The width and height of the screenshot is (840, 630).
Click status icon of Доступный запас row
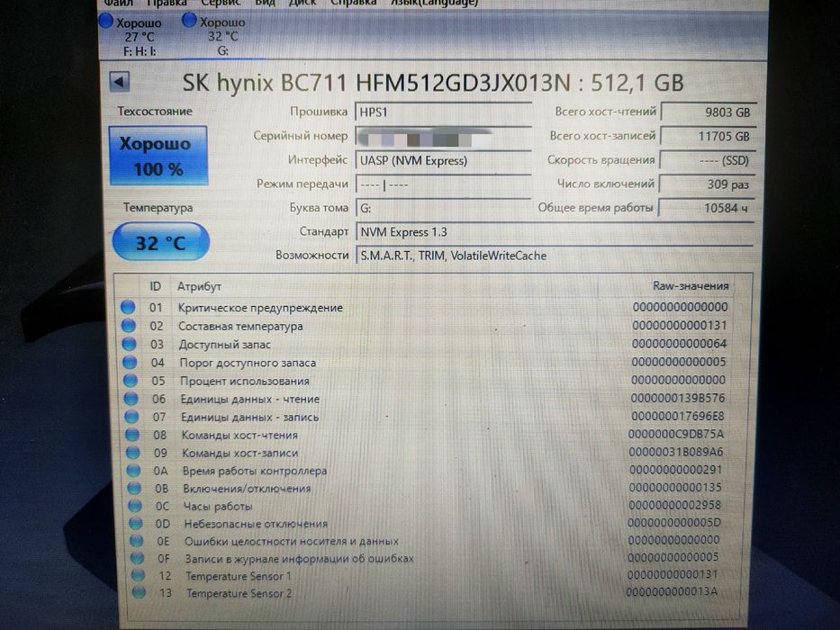coord(129,344)
